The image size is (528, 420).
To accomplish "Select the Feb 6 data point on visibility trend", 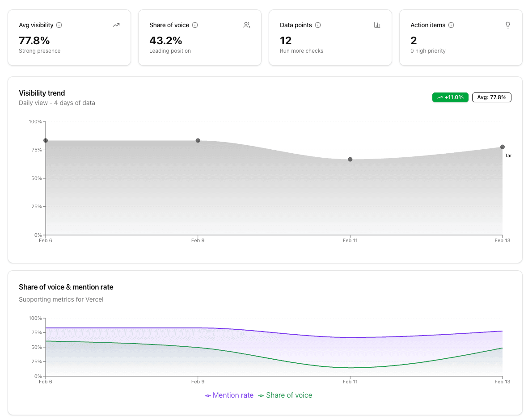I will pyautogui.click(x=45, y=140).
